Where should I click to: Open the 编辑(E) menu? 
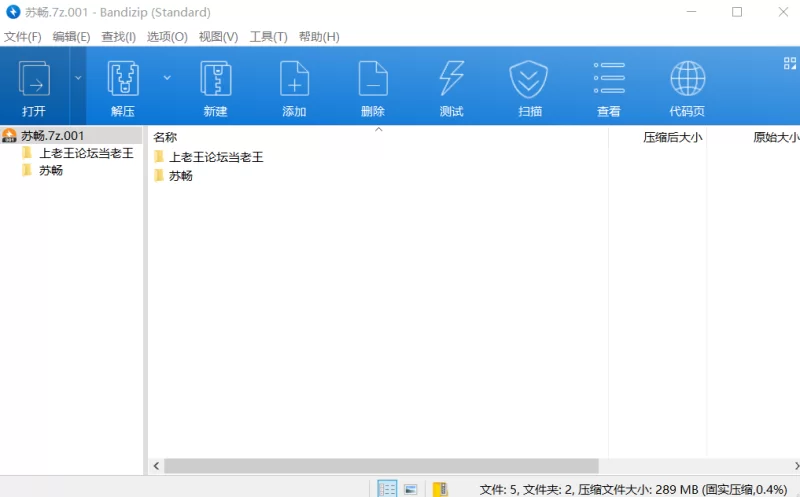pyautogui.click(x=71, y=37)
